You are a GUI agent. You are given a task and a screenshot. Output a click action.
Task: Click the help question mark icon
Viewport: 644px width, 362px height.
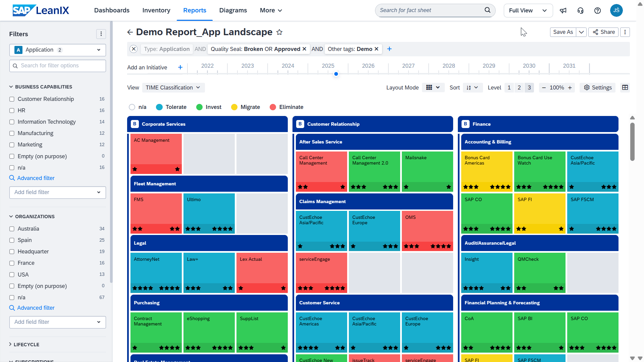[597, 10]
